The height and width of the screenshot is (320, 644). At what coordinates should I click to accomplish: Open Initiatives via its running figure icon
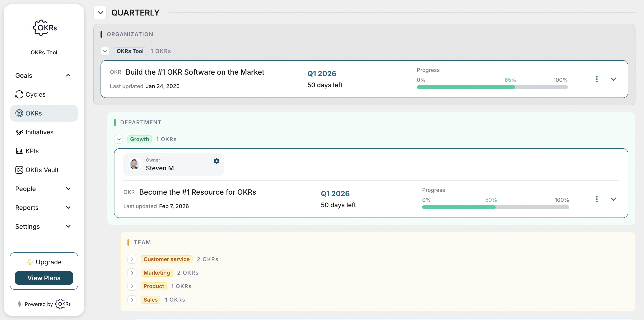click(19, 132)
